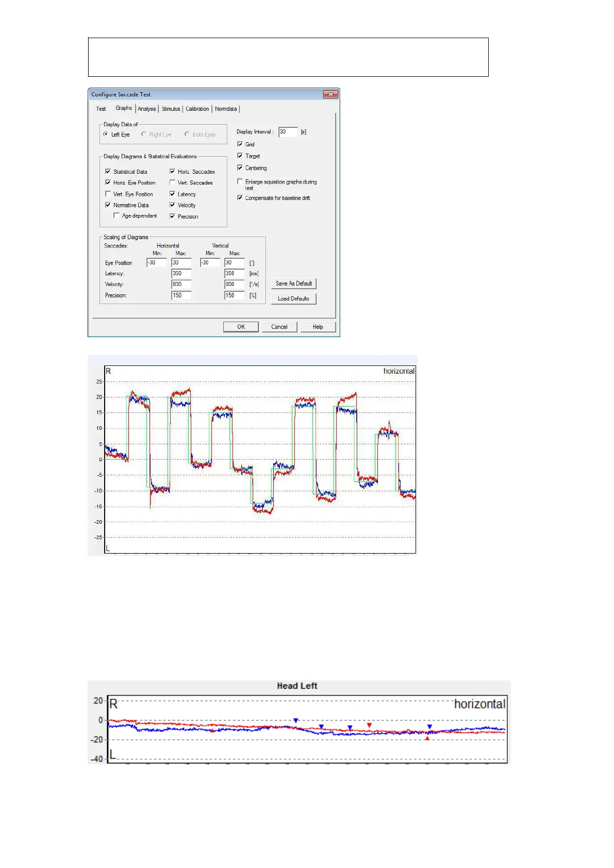Open the Stimulus tab
The height and width of the screenshot is (868, 614).
(171, 109)
